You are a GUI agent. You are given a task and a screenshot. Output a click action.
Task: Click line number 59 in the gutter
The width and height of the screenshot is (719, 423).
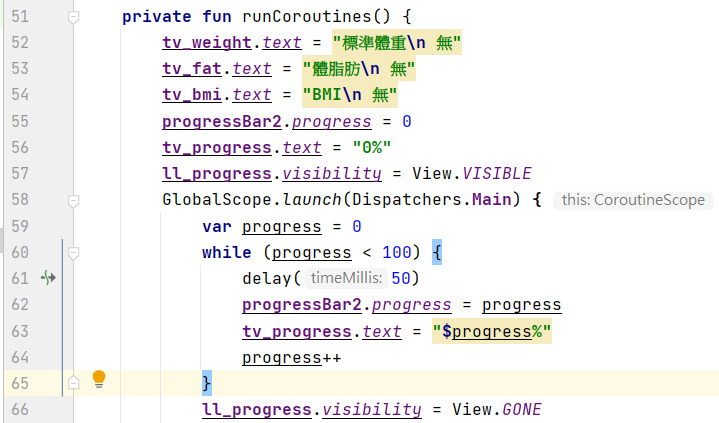tap(20, 227)
